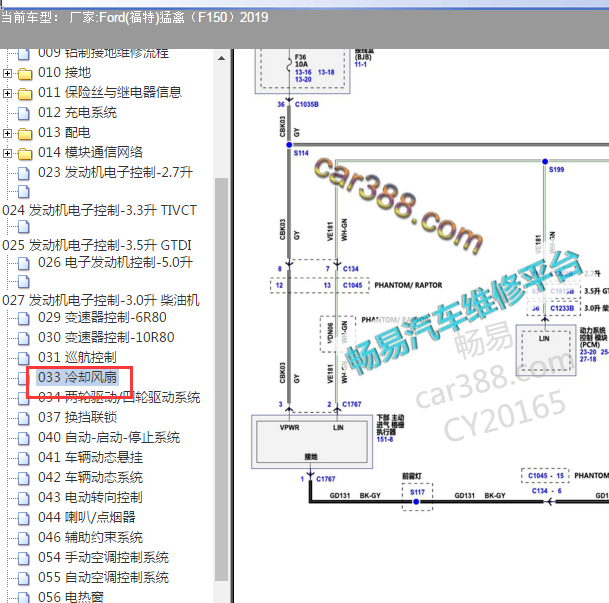This screenshot has height=603, width=609.
Task: Expand the 014 模块通信网络 folder
Action: click(7, 153)
